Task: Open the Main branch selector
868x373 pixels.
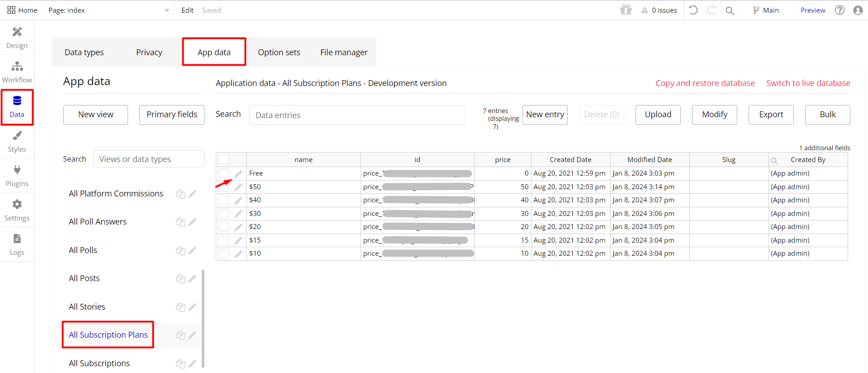Action: (x=766, y=10)
